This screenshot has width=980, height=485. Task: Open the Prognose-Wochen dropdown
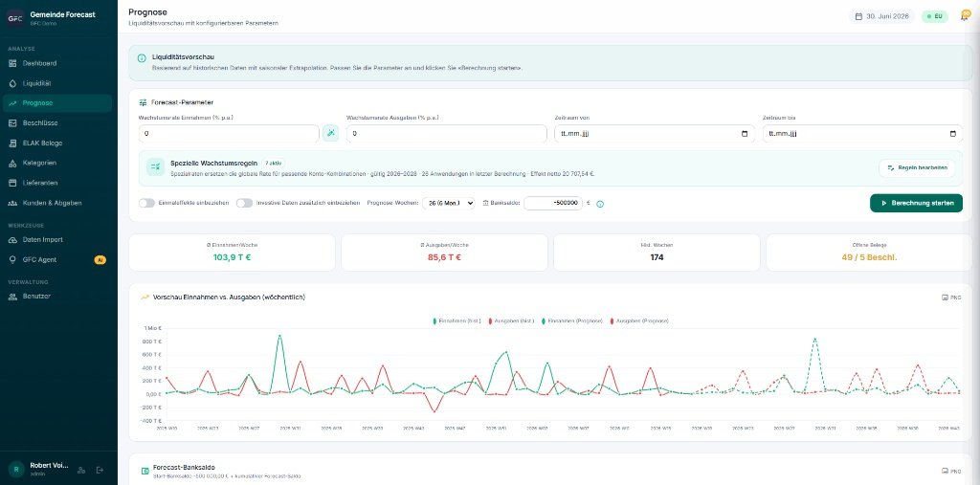click(x=449, y=203)
